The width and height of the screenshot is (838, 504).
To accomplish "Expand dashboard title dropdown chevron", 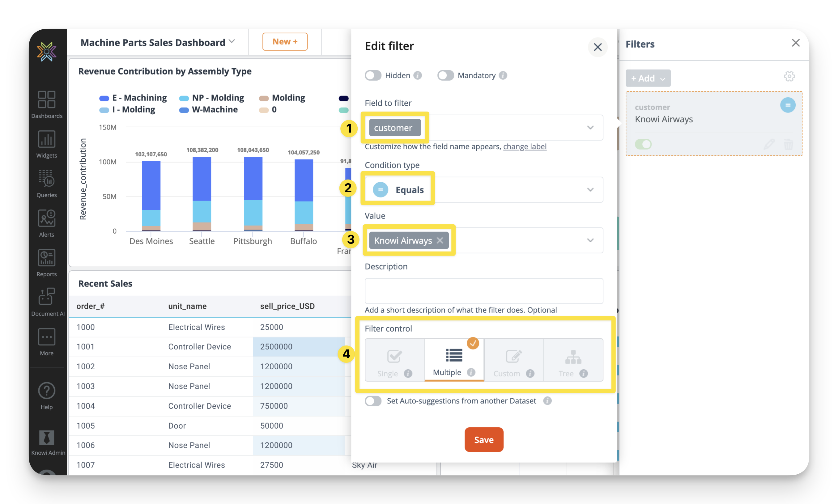I will pyautogui.click(x=232, y=41).
